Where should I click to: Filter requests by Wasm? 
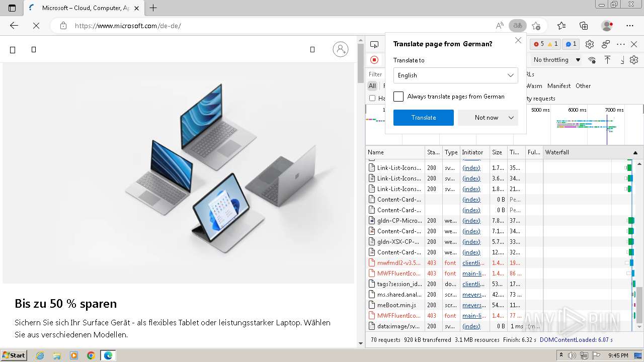click(534, 86)
